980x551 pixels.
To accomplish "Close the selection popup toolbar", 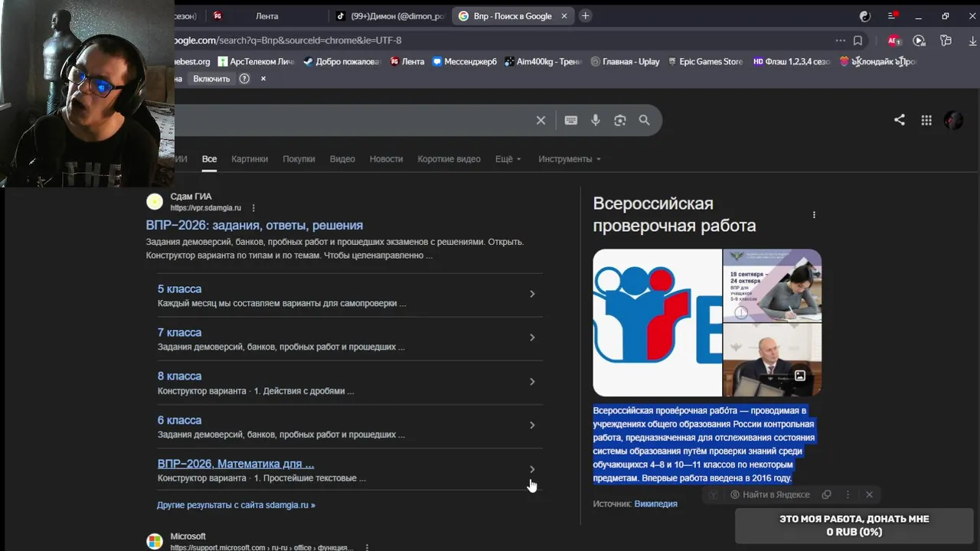I will pos(869,495).
